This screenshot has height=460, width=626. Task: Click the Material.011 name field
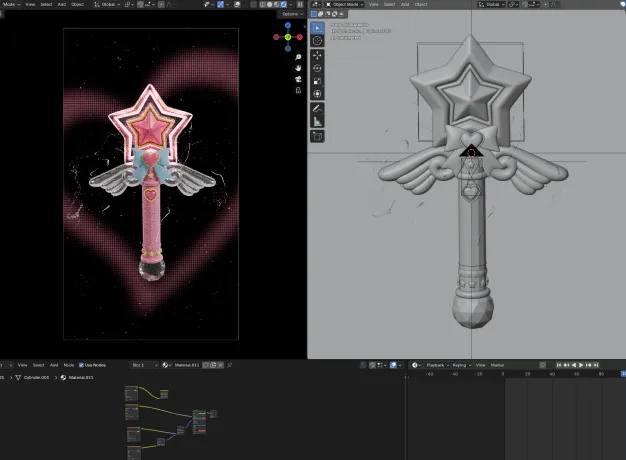tap(186, 365)
